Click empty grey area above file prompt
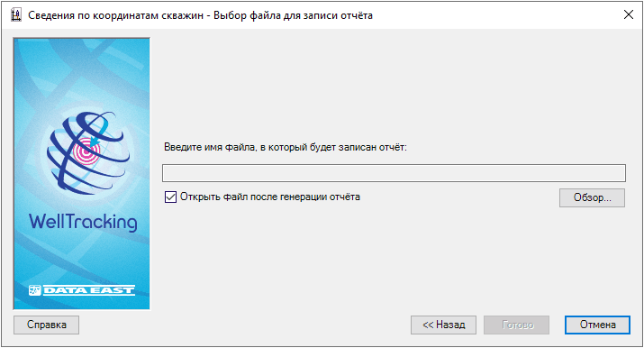Viewport: 644px width, 348px height. point(395,87)
